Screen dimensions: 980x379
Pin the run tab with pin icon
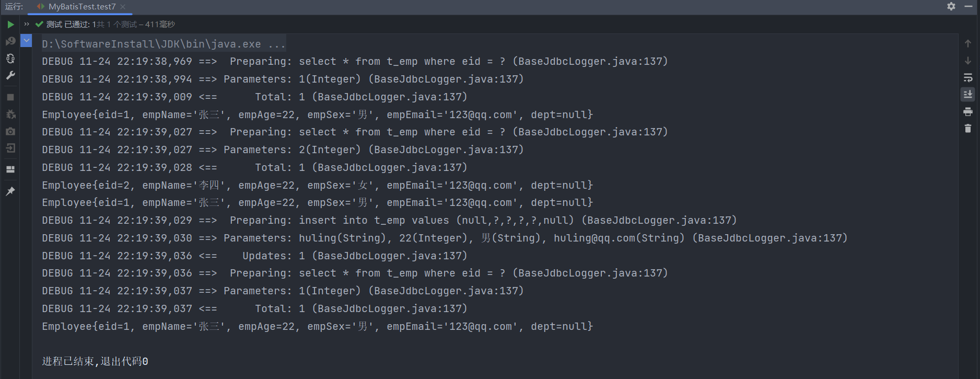10,191
